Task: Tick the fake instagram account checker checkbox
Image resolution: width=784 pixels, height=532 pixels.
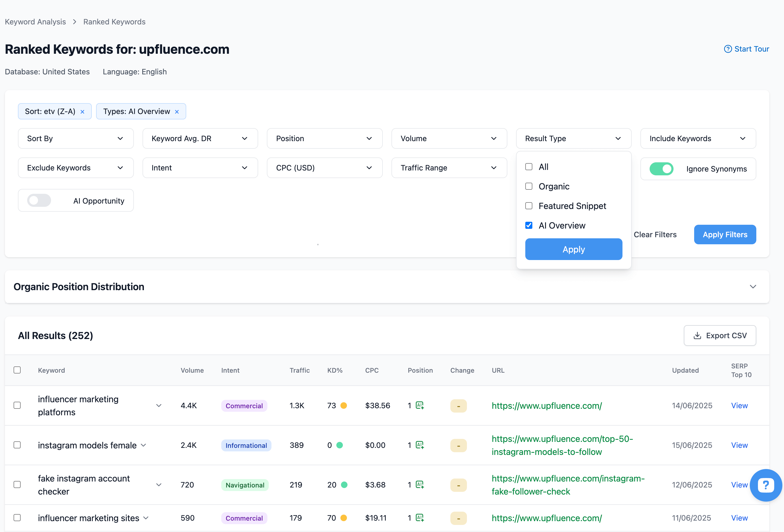Action: click(17, 484)
